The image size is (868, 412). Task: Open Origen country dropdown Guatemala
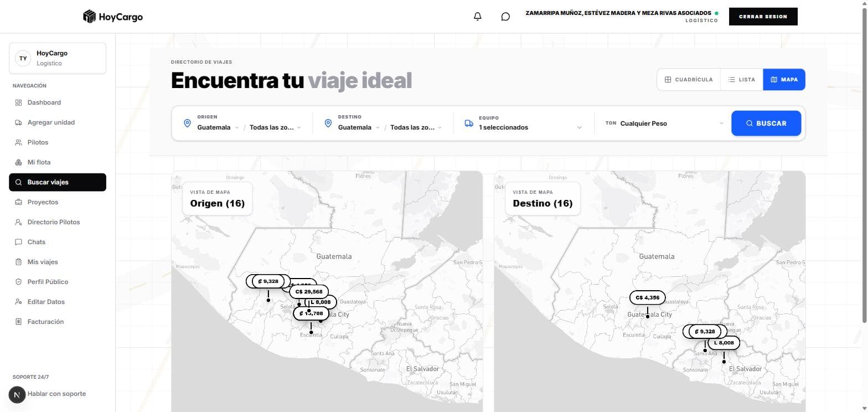218,127
